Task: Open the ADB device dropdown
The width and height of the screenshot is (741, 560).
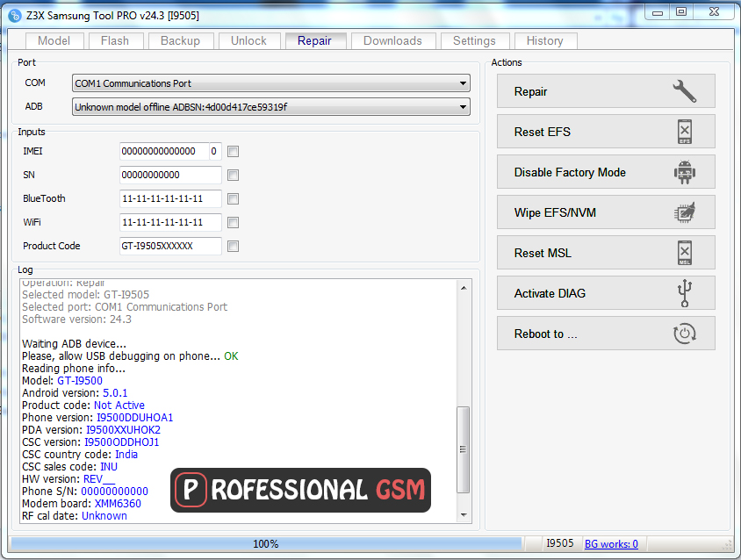Action: tap(270, 107)
